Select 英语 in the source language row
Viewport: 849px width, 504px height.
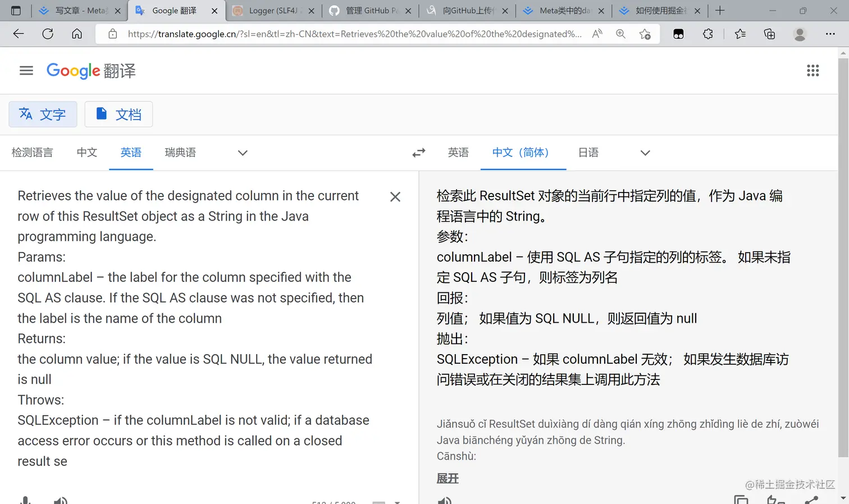[x=131, y=153]
